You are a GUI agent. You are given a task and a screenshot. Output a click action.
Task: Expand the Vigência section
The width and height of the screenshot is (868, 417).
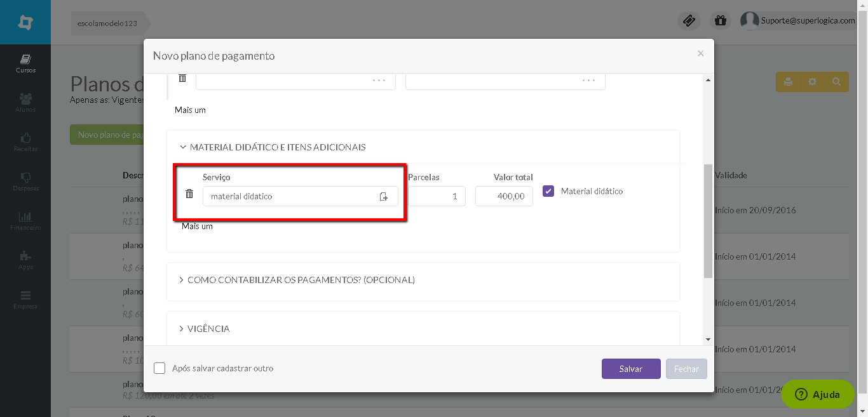click(204, 329)
